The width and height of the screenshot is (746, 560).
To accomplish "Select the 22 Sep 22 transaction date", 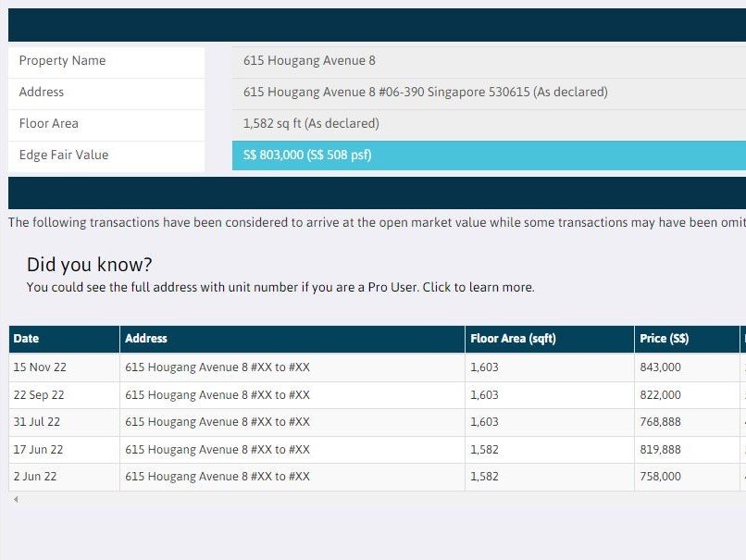I will 39,395.
